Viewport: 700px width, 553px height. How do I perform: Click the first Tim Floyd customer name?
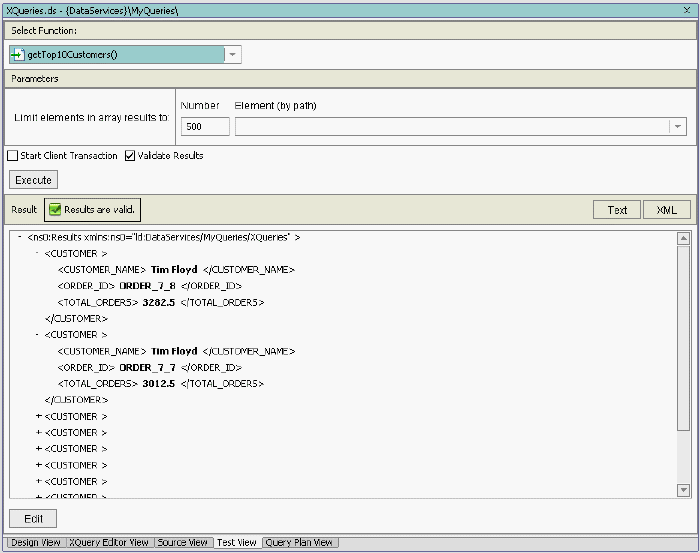[x=174, y=270]
